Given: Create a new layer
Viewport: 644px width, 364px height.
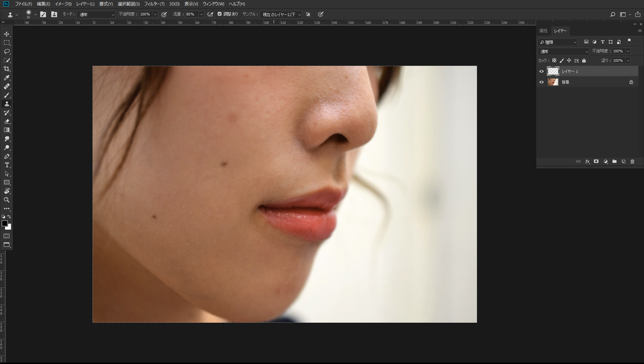Looking at the screenshot, I should [623, 162].
